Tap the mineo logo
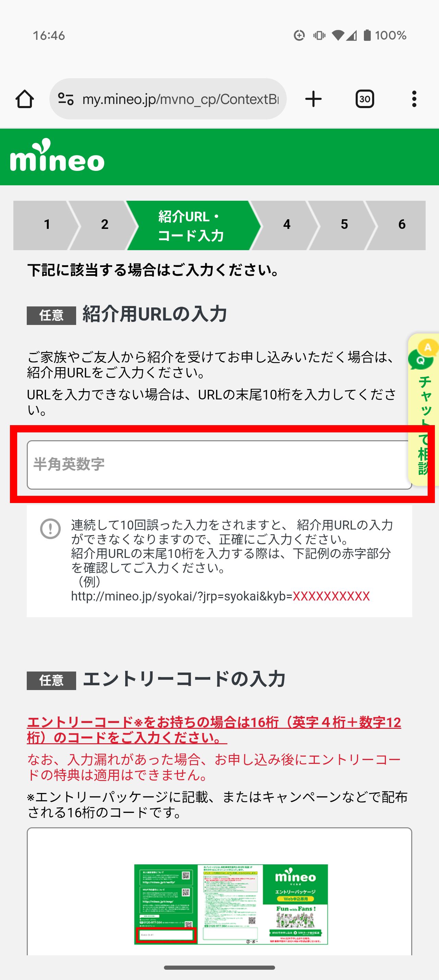Viewport: 439px width, 980px height. coord(57,155)
